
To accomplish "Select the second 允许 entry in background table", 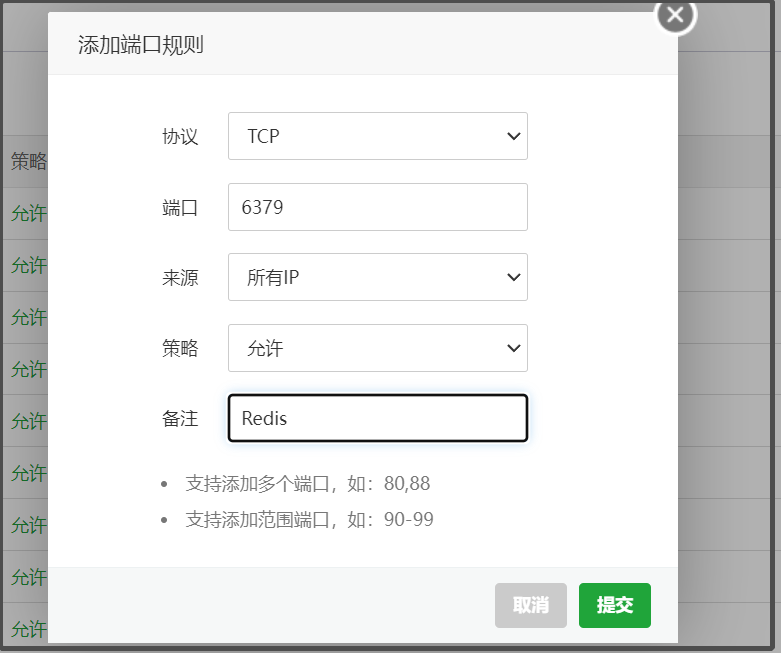I will coord(28,266).
